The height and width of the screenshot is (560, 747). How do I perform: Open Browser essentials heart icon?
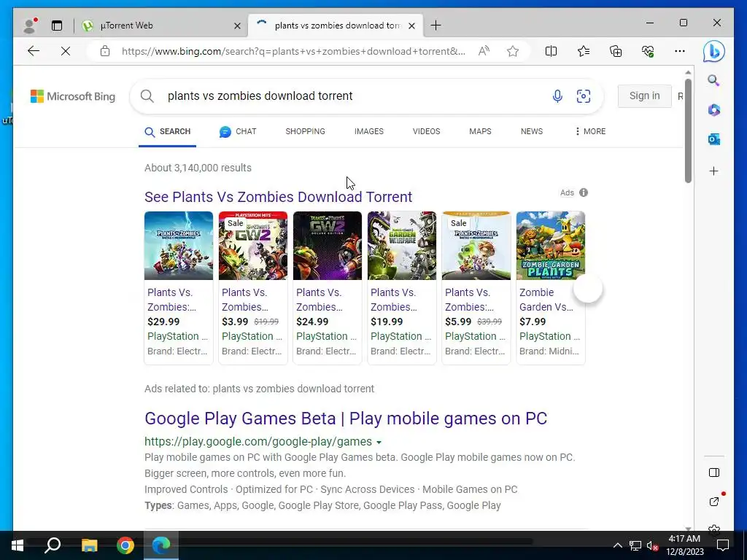(x=648, y=51)
